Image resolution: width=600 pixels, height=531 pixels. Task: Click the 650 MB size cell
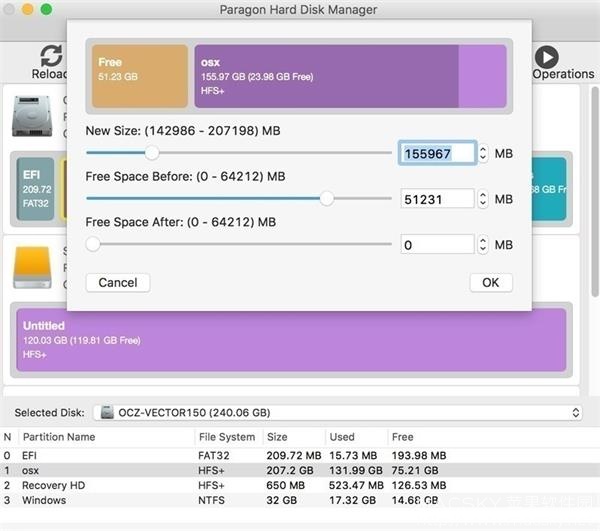[285, 485]
